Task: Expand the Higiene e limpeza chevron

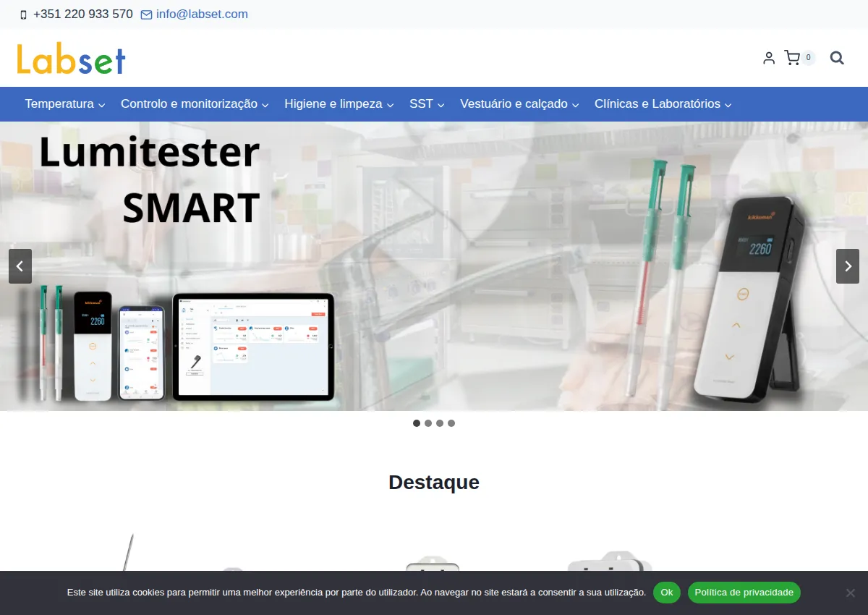Action: pyautogui.click(x=391, y=105)
